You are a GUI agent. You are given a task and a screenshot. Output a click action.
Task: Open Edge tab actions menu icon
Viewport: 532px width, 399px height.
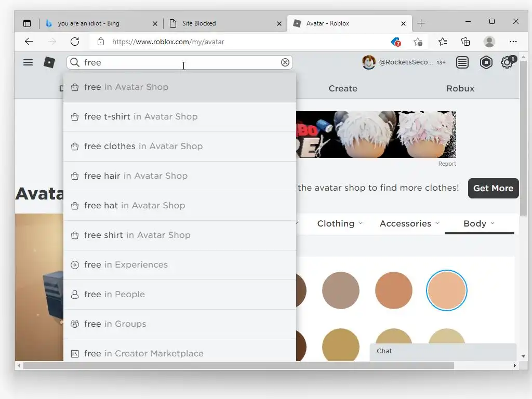coord(27,23)
